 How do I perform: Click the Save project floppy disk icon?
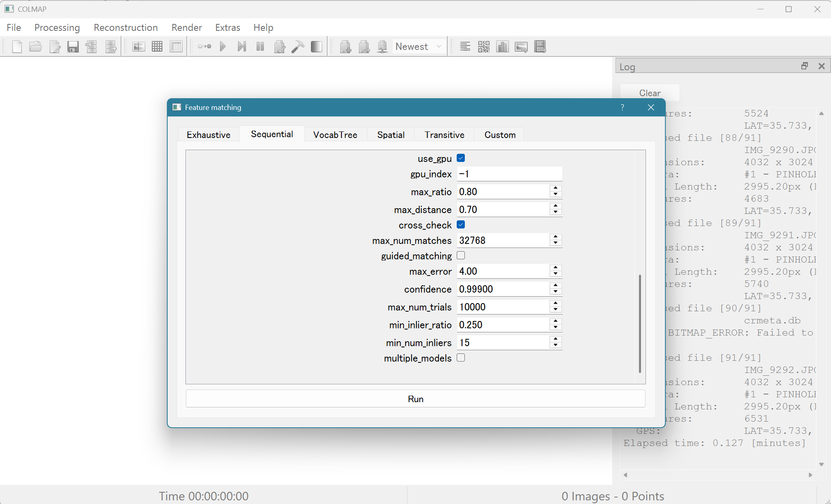tap(73, 47)
